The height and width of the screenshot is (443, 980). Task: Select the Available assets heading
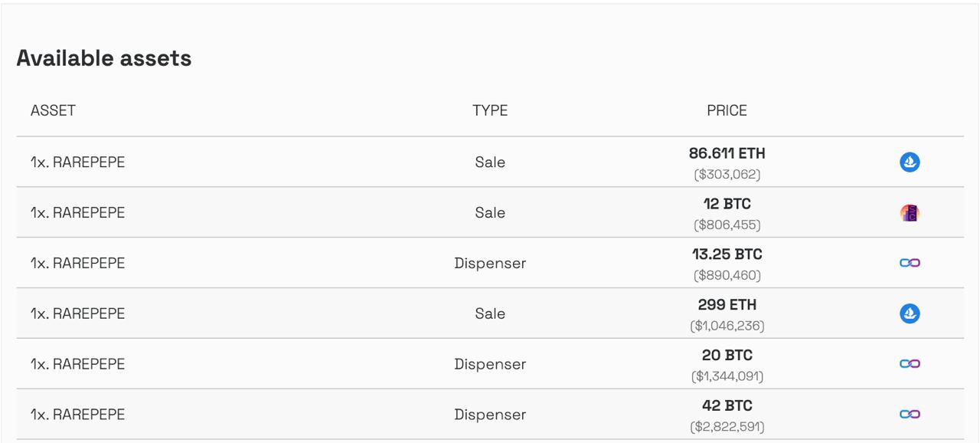click(x=104, y=58)
